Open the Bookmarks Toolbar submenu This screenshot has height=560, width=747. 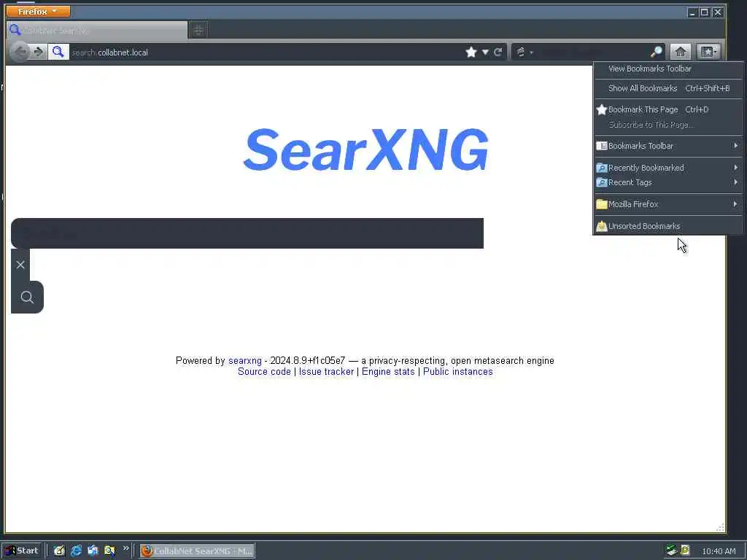[668, 146]
